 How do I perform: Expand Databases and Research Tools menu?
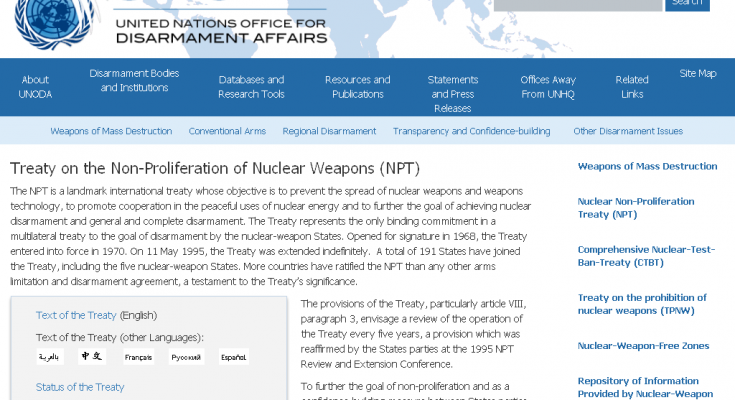[251, 87]
